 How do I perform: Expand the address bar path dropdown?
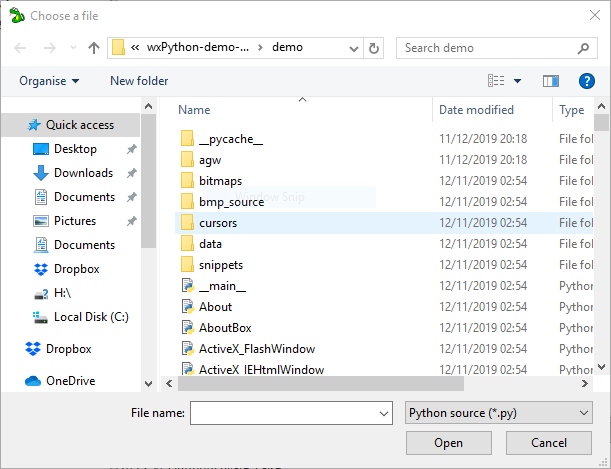pyautogui.click(x=353, y=48)
